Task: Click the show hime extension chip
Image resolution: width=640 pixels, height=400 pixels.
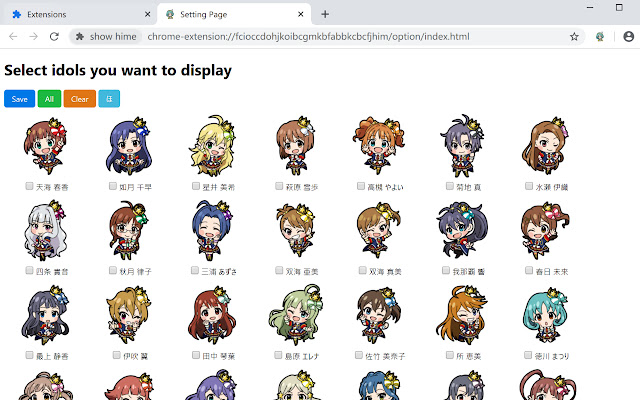Action: pyautogui.click(x=106, y=36)
